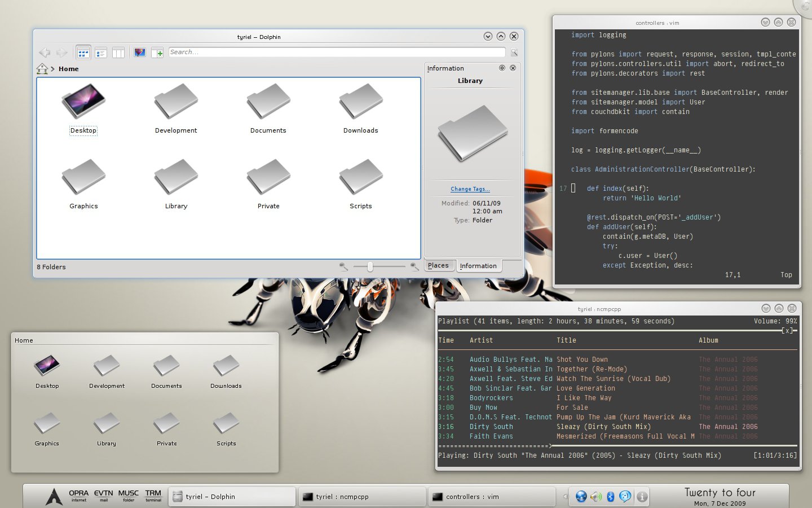Viewport: 812px width, 508px height.
Task: Click the magnifier icon beside search field
Action: tap(514, 52)
